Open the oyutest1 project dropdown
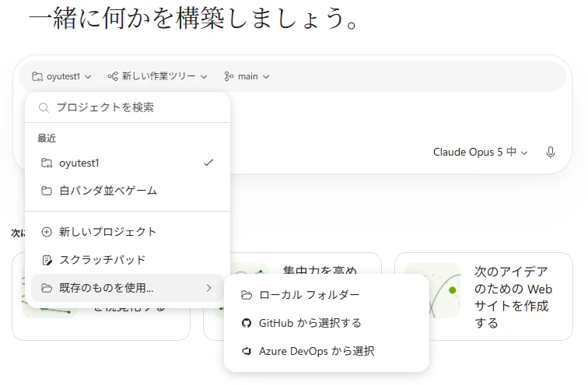588x386 pixels. 61,76
